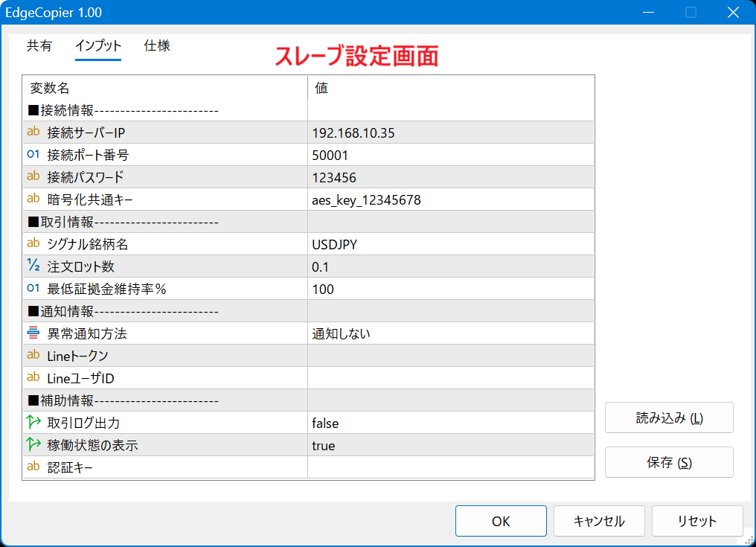Minimize the EdgeCopier 1.00 window

649,12
